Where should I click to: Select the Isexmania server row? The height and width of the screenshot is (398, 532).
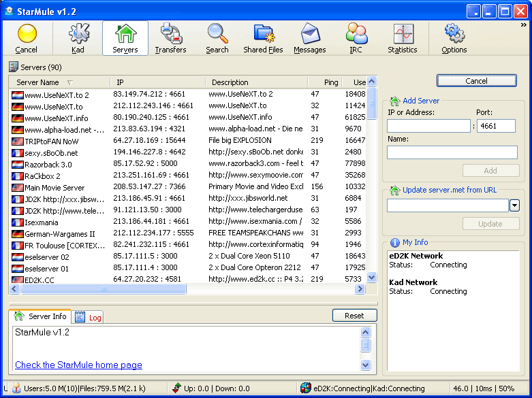point(188,222)
